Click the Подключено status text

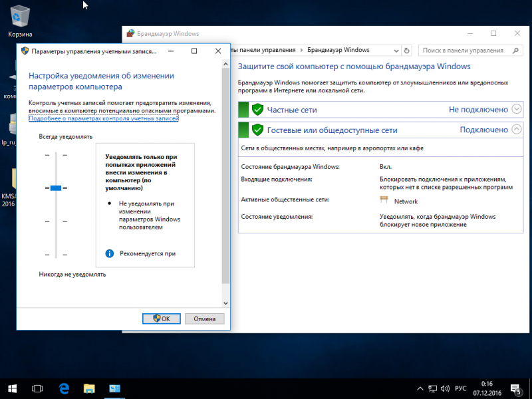[483, 130]
